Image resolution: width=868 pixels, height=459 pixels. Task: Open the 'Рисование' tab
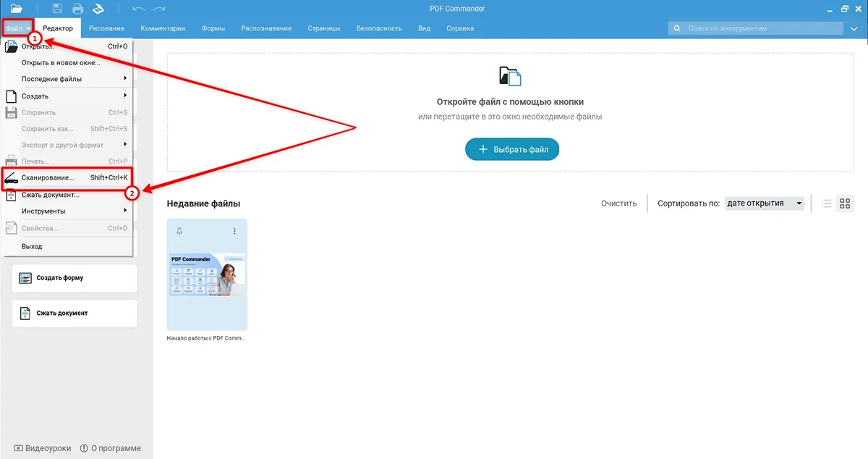[106, 28]
